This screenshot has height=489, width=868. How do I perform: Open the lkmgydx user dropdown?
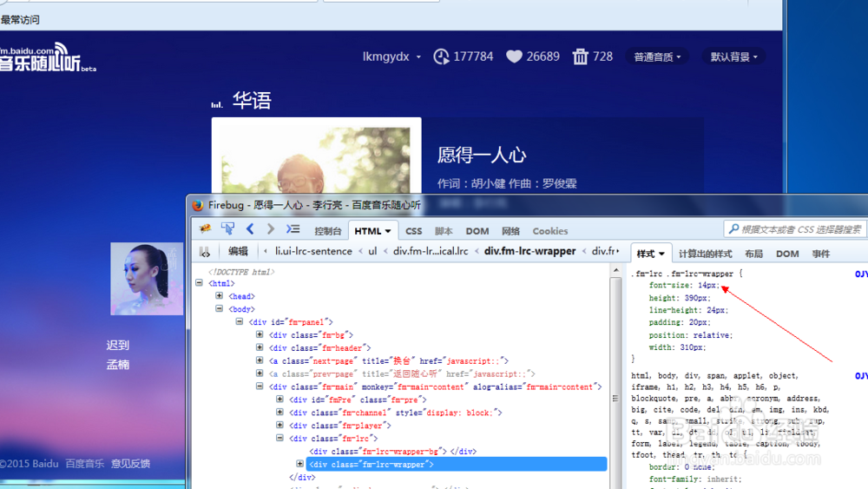(391, 56)
